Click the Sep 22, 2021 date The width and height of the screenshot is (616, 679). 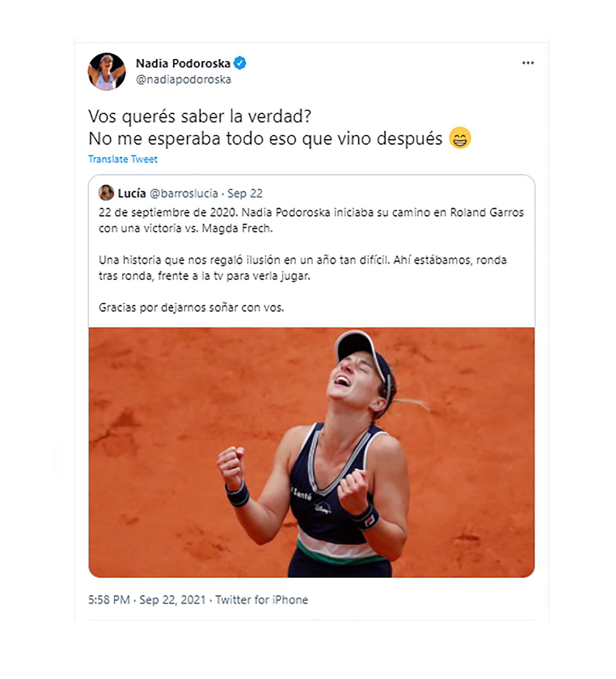(172, 600)
